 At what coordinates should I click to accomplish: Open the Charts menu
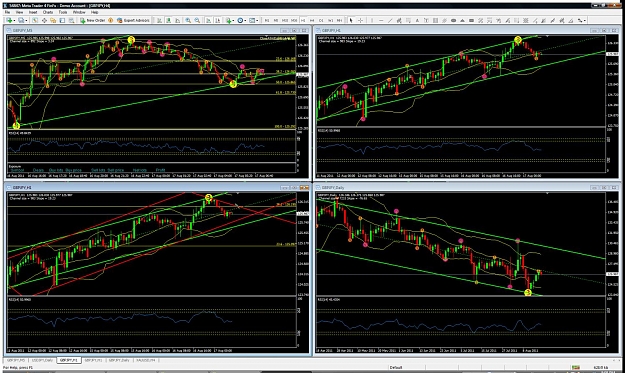[x=47, y=12]
